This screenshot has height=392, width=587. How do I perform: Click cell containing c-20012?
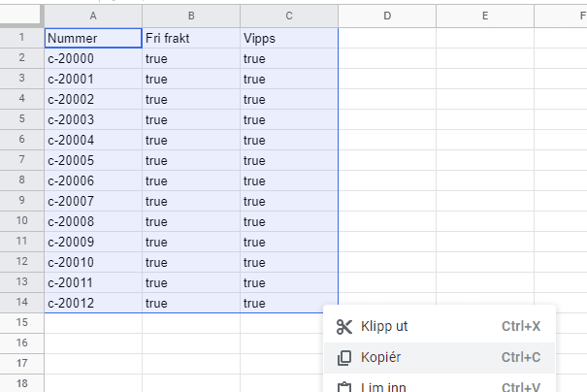[93, 303]
